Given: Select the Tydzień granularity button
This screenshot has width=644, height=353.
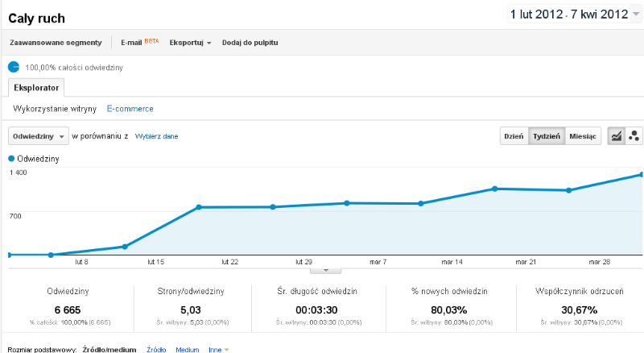Looking at the screenshot, I should [547, 136].
